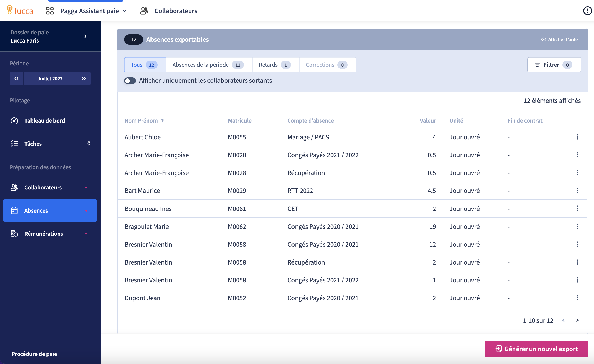Screen dimensions: 594x364
Task: Open row menu for Archer Marie-Françoise Congés Payés
Action: (x=577, y=155)
